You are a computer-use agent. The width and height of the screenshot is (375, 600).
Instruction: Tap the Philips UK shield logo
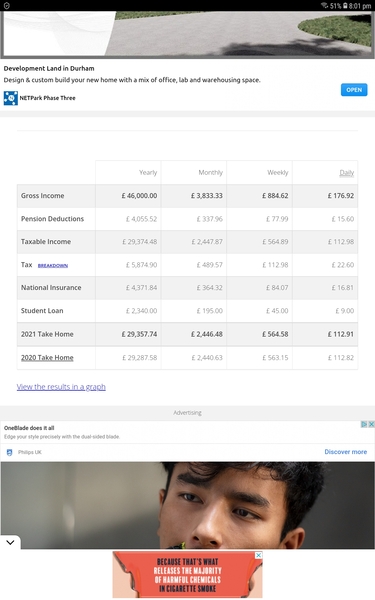point(10,452)
